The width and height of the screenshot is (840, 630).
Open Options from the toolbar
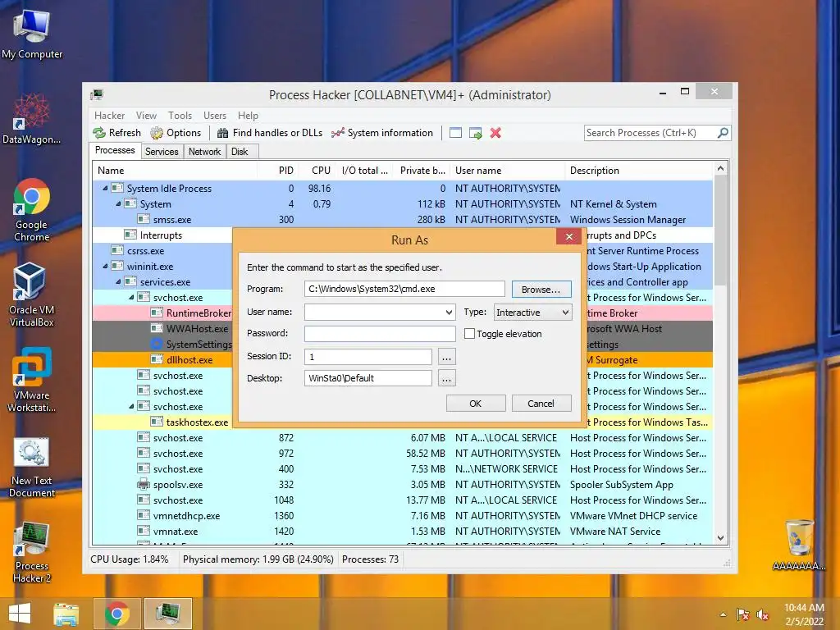coord(176,133)
